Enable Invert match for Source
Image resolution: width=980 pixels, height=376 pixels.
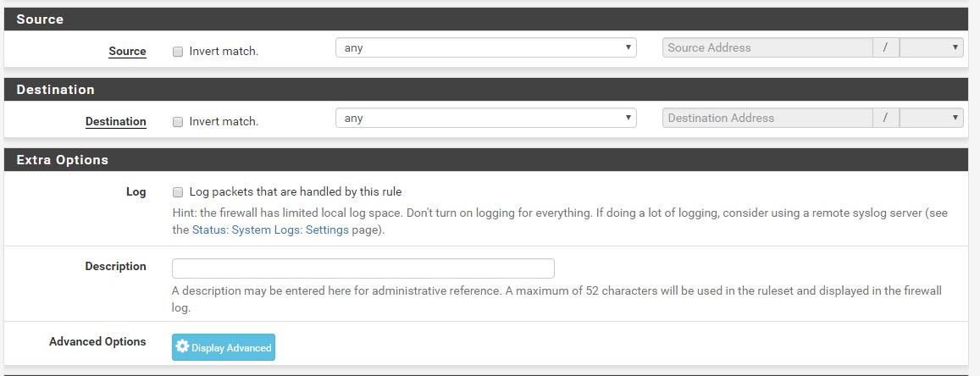tap(178, 52)
